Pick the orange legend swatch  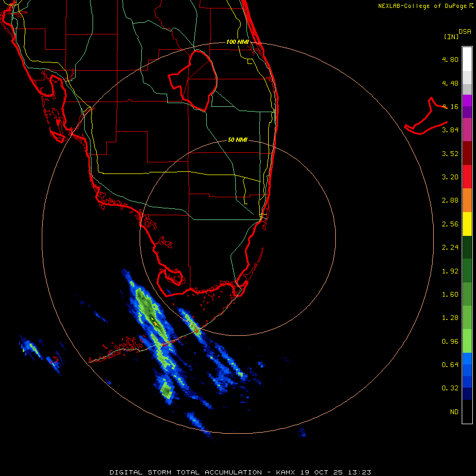467,200
